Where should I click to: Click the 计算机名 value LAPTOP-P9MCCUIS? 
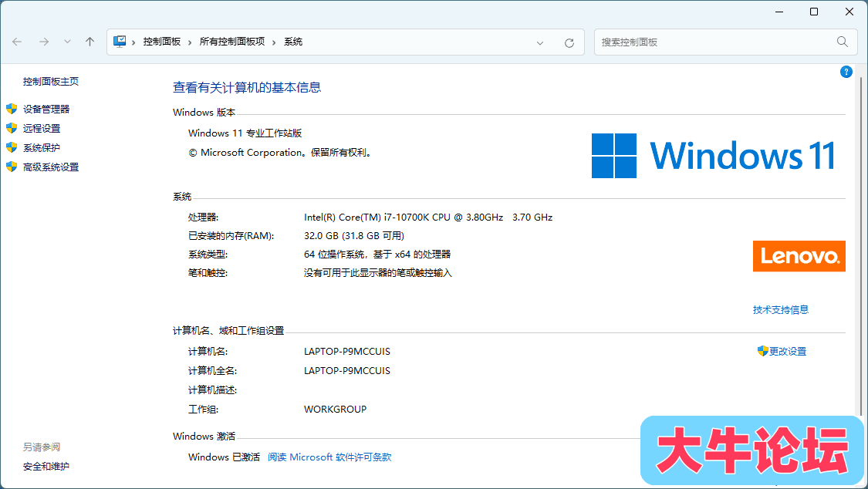pos(346,351)
